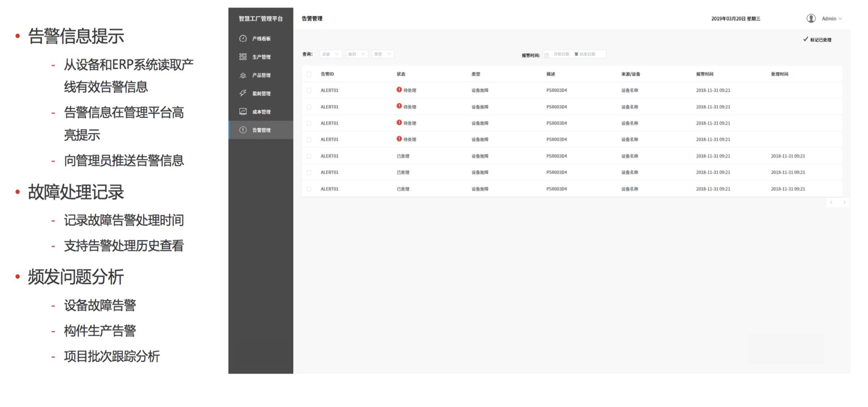Viewport: 868px width, 407px height.
Task: Click 设备名称 in the last table row
Action: [630, 189]
